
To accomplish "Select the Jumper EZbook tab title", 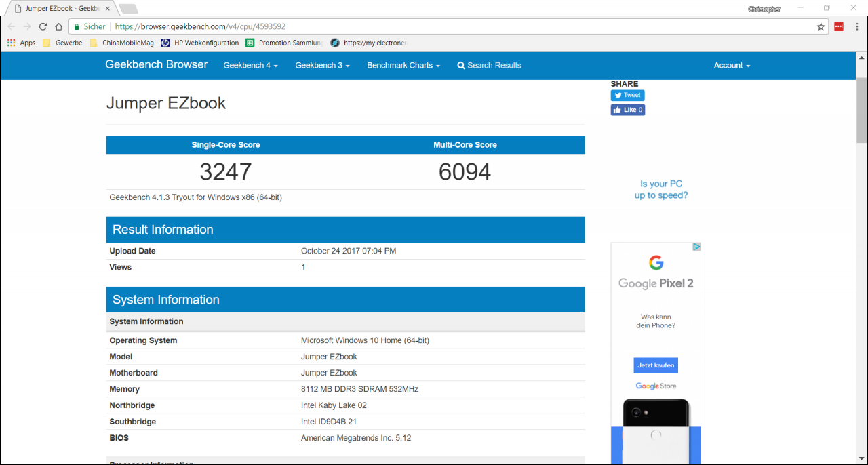I will coord(63,9).
